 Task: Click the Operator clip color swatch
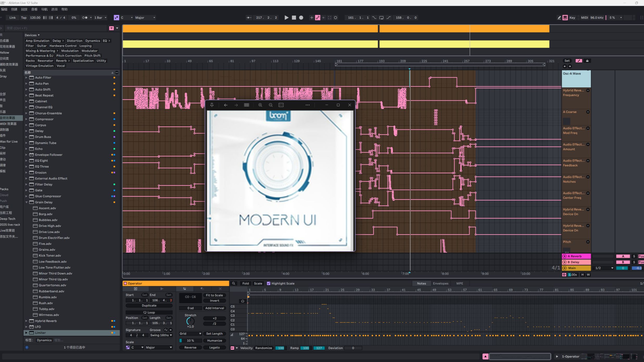(x=125, y=283)
